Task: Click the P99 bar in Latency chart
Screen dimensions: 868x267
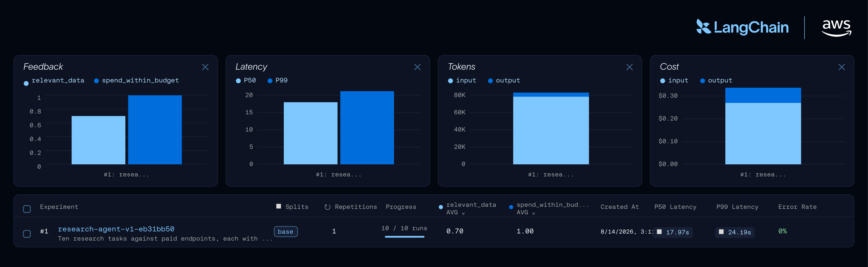Action: 367,128
